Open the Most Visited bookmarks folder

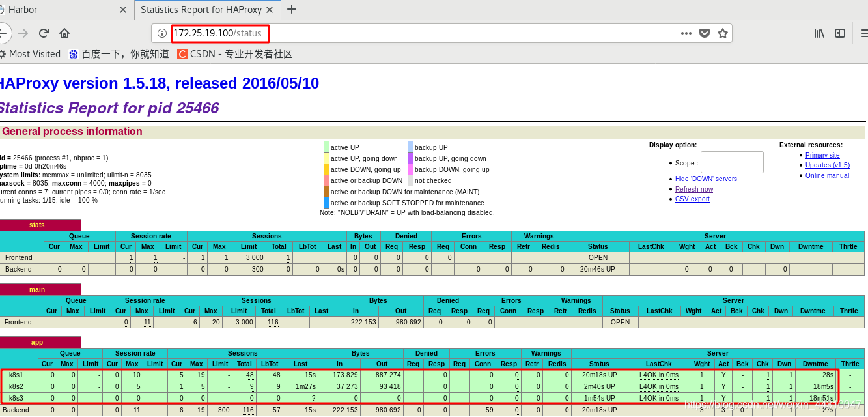click(30, 54)
